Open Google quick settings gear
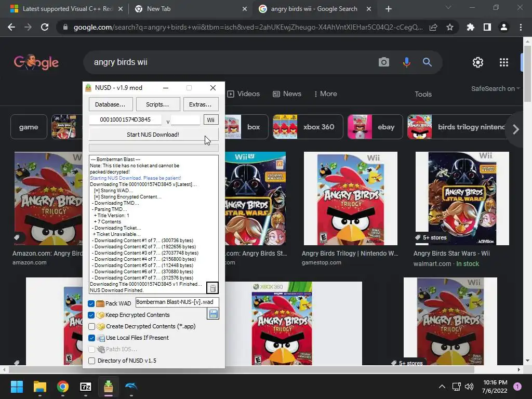This screenshot has height=399, width=532. (x=478, y=62)
